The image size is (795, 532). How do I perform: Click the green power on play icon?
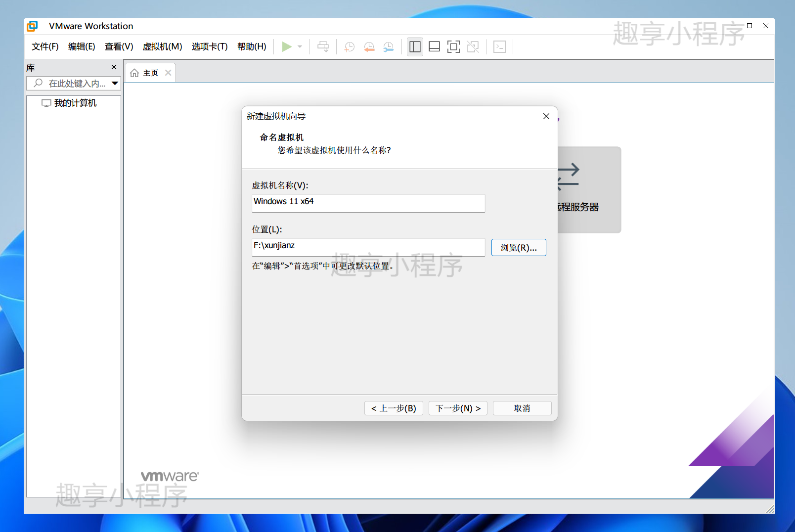(286, 46)
